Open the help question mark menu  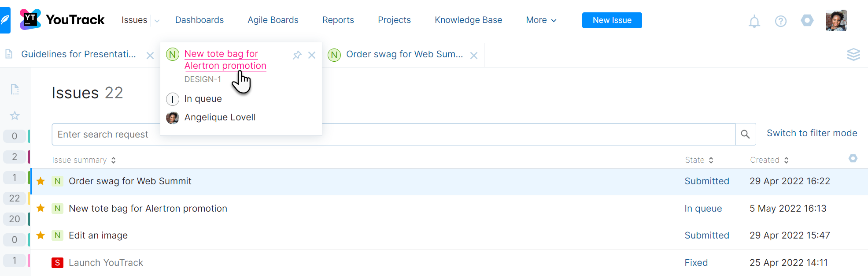click(x=780, y=21)
